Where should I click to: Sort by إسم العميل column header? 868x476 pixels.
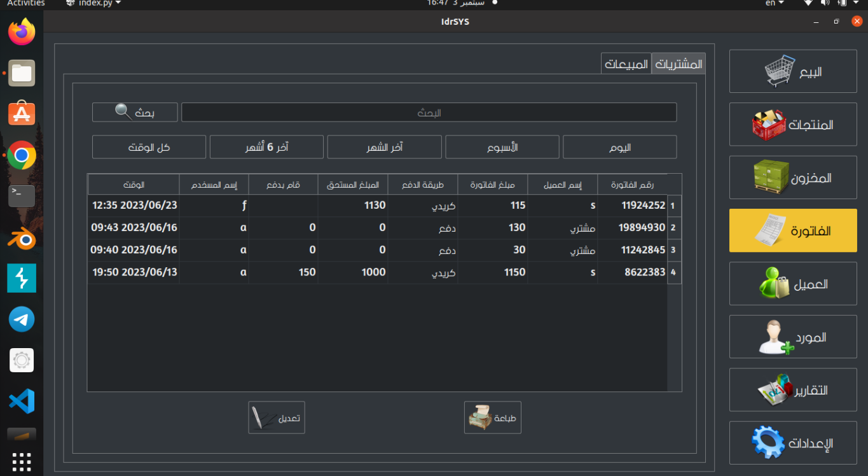tap(563, 185)
